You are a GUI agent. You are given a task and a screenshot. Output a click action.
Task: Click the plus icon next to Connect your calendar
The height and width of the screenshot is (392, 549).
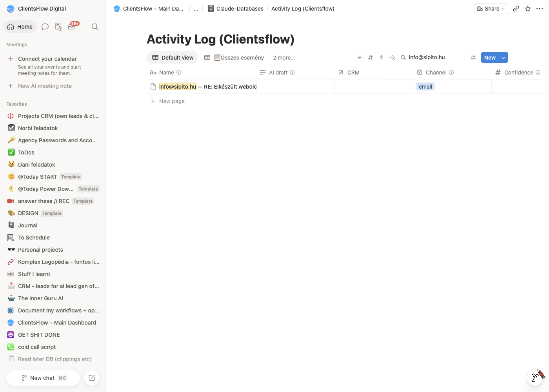point(11,59)
